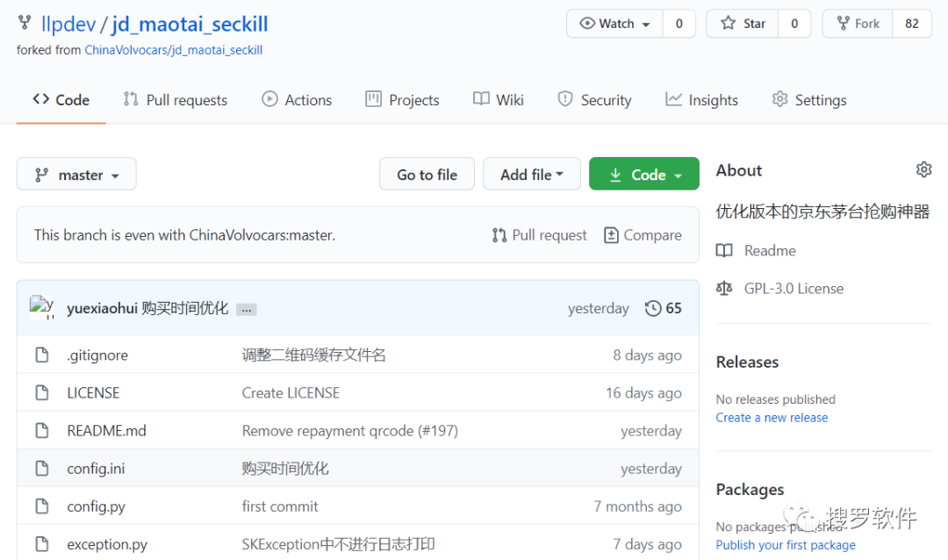Open the README.md file
This screenshot has height=560, width=948.
(x=106, y=431)
